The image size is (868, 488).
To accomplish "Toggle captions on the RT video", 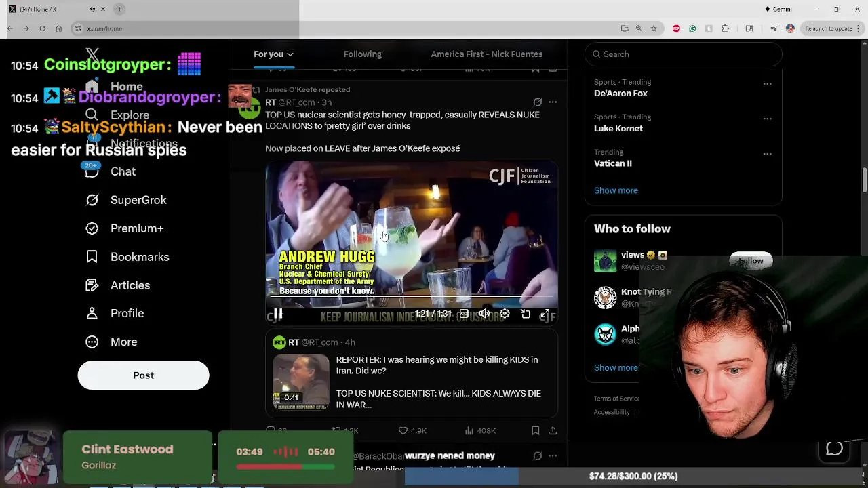I will tap(464, 314).
